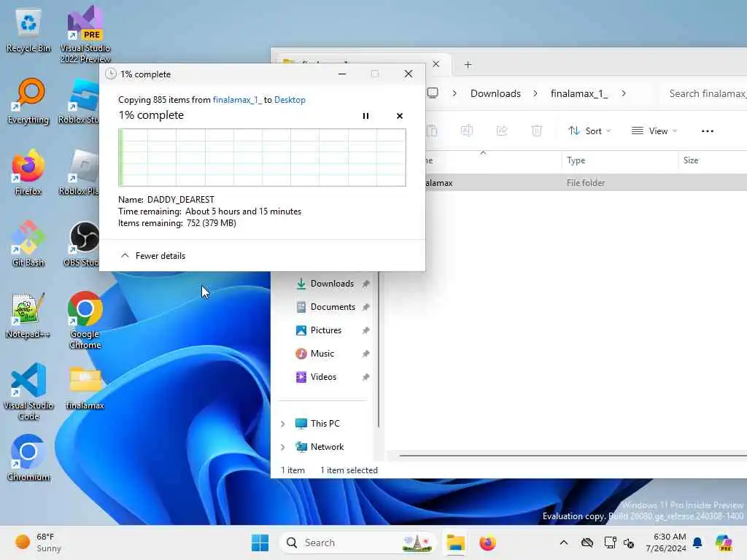Pause the file copy operation
This screenshot has height=560, width=747.
365,116
